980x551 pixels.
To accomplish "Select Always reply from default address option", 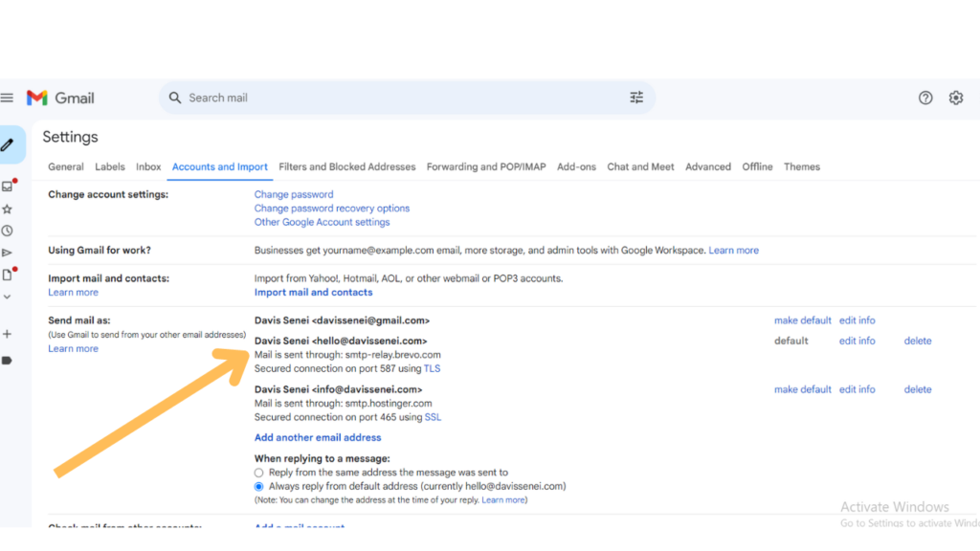I will [x=258, y=487].
